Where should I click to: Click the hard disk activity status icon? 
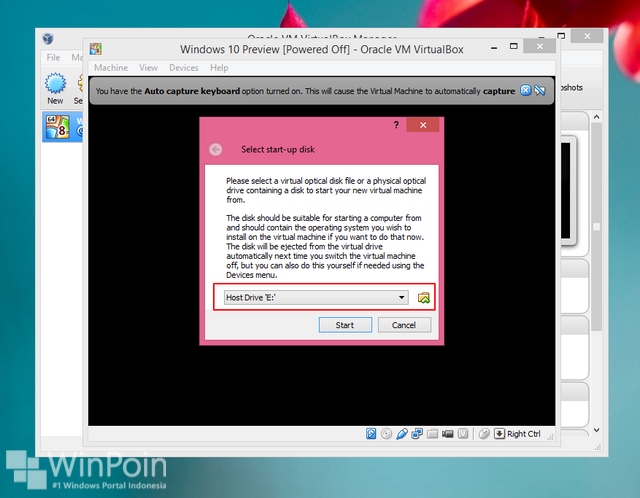(371, 434)
